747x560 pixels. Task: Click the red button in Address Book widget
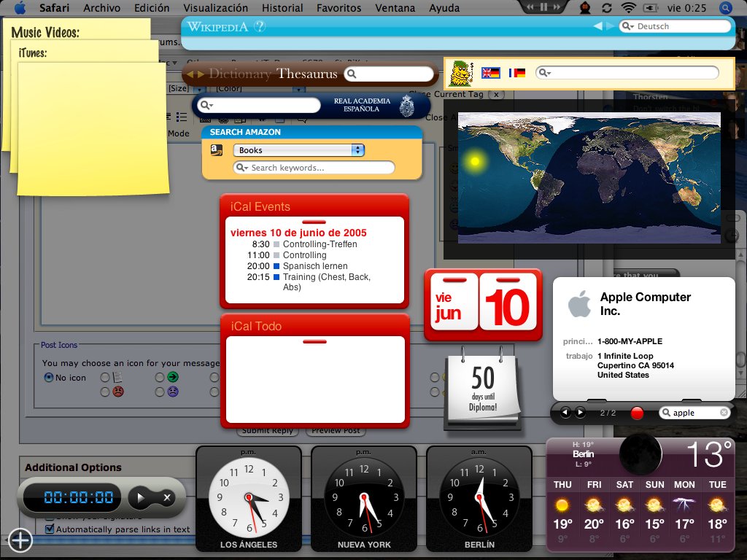[x=637, y=413]
